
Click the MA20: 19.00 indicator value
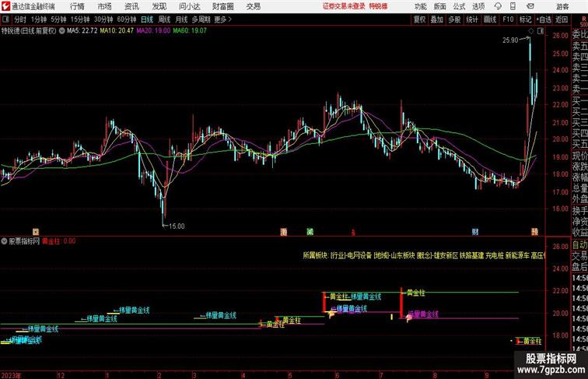[153, 31]
